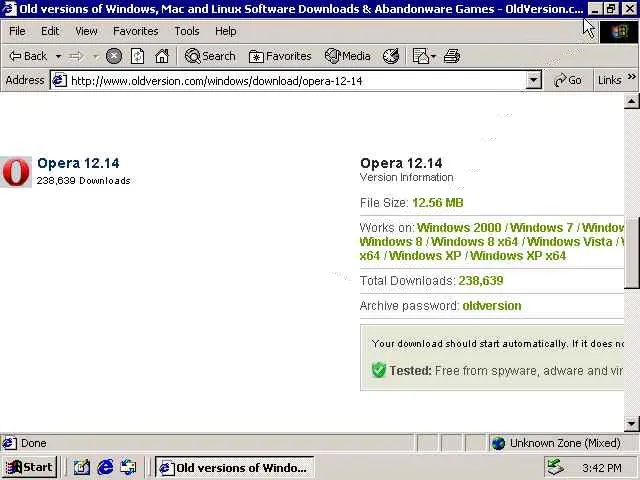Click the green Tested shield icon
The height and width of the screenshot is (480, 640).
pos(378,370)
